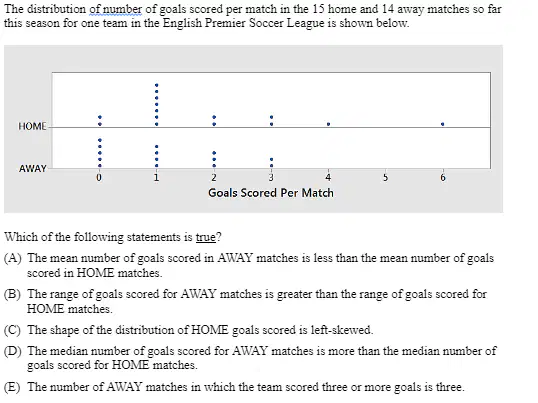Click axis tick label 5
538x403 pixels.
385,178
